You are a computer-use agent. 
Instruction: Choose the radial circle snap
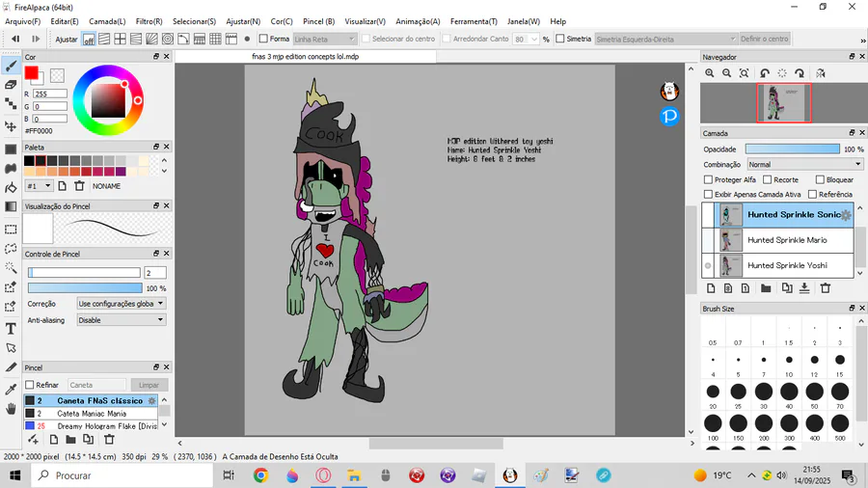click(x=168, y=40)
